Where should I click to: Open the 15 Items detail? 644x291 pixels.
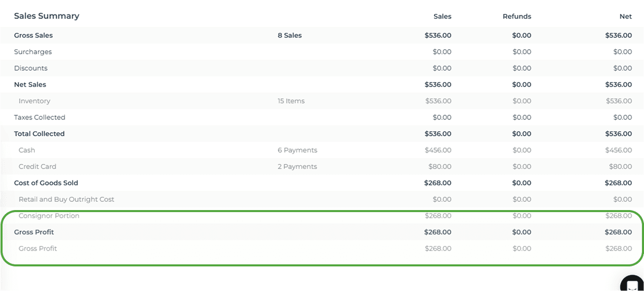(291, 101)
